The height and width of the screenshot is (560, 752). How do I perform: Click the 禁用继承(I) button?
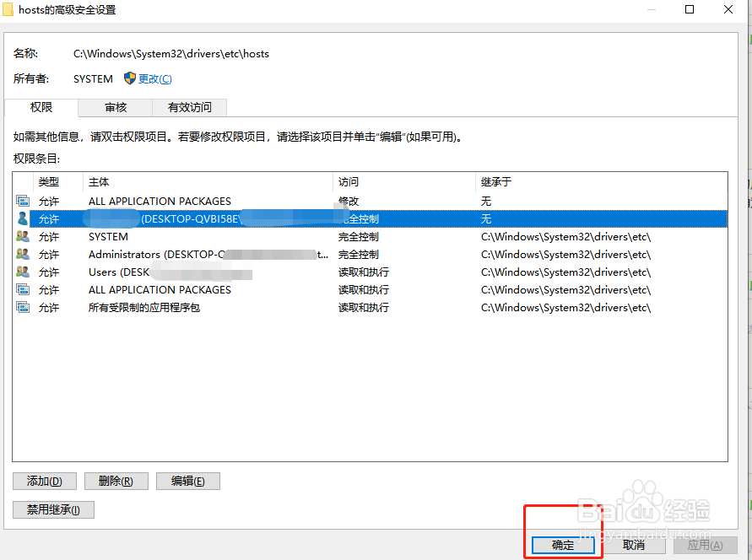coord(52,509)
